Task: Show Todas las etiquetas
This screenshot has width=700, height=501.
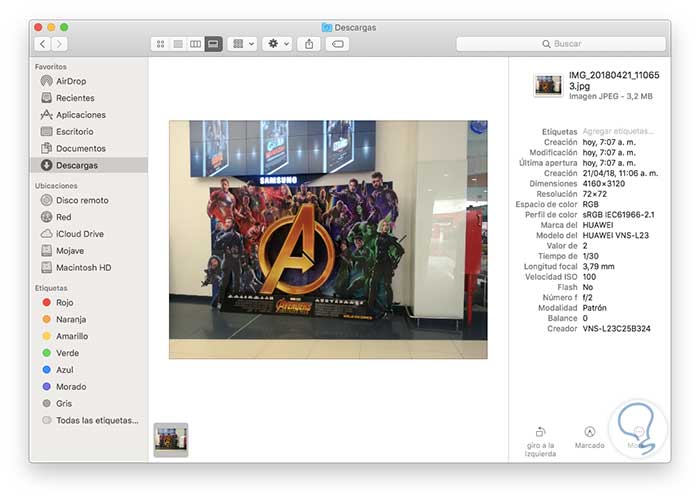Action: [88, 420]
